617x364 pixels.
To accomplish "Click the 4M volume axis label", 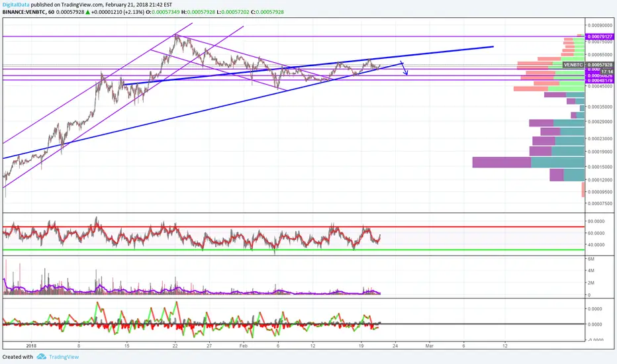I will pyautogui.click(x=591, y=271).
